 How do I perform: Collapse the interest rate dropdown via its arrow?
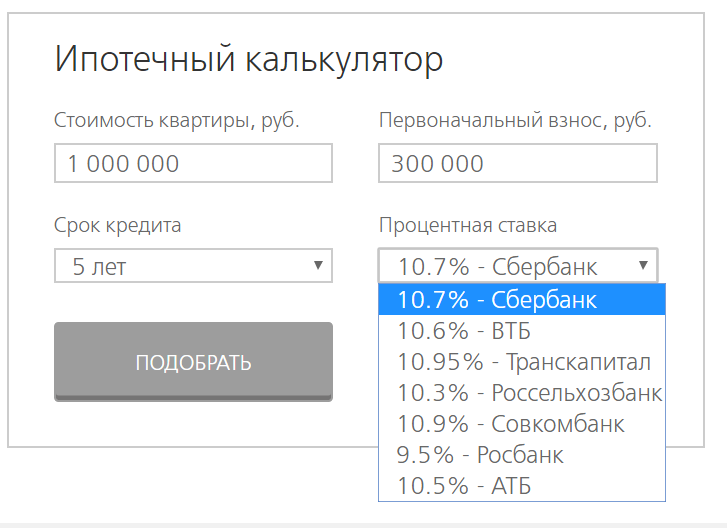click(643, 265)
